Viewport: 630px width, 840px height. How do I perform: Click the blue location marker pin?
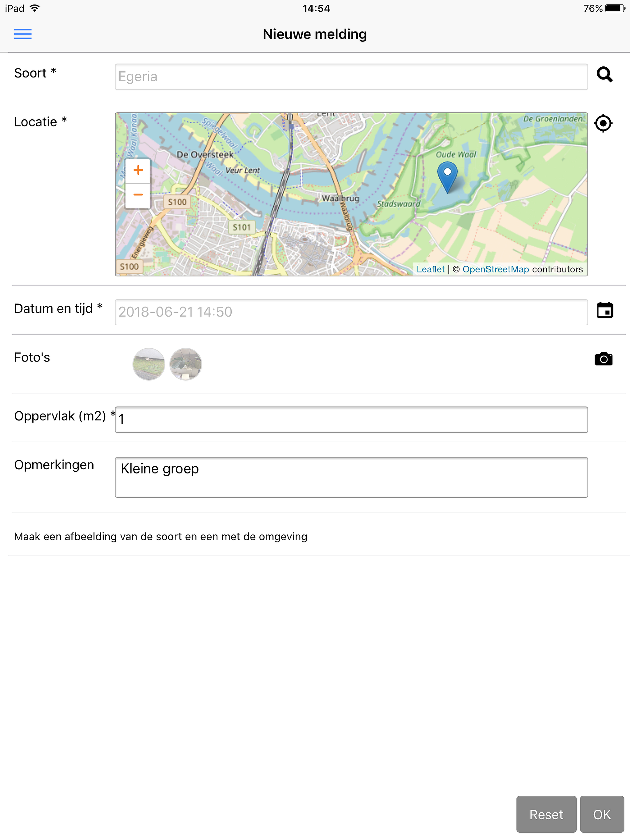point(447,177)
